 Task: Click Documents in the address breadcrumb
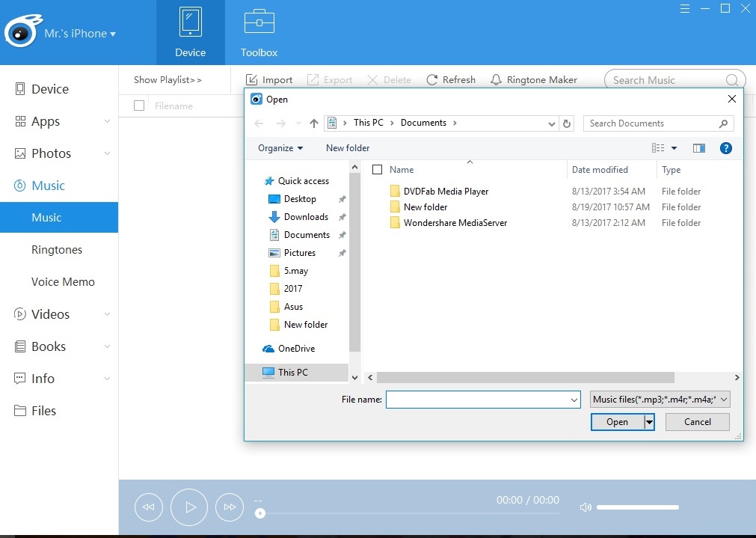[x=423, y=123]
